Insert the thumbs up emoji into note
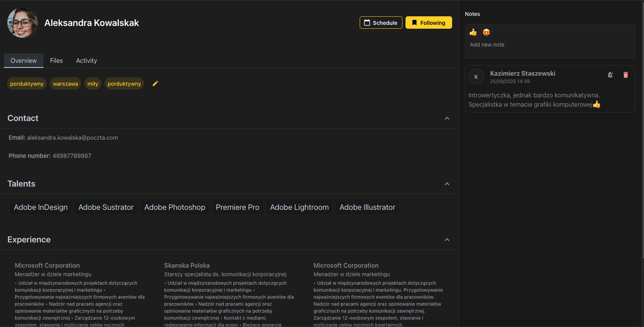Viewport: 644px width, 327px height. click(x=473, y=32)
